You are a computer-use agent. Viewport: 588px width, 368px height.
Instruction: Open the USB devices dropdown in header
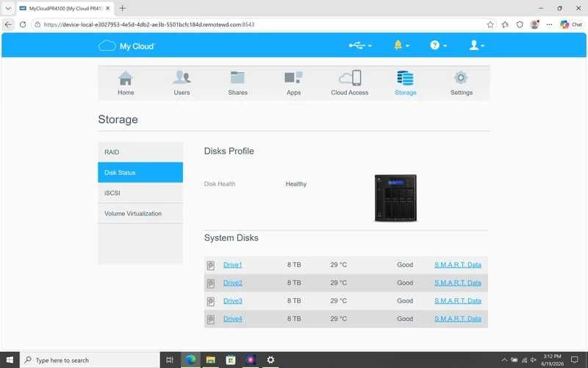coord(360,46)
